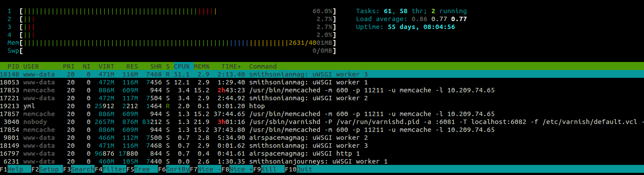
Task: Click the Tasks count line
Action: 411,11
